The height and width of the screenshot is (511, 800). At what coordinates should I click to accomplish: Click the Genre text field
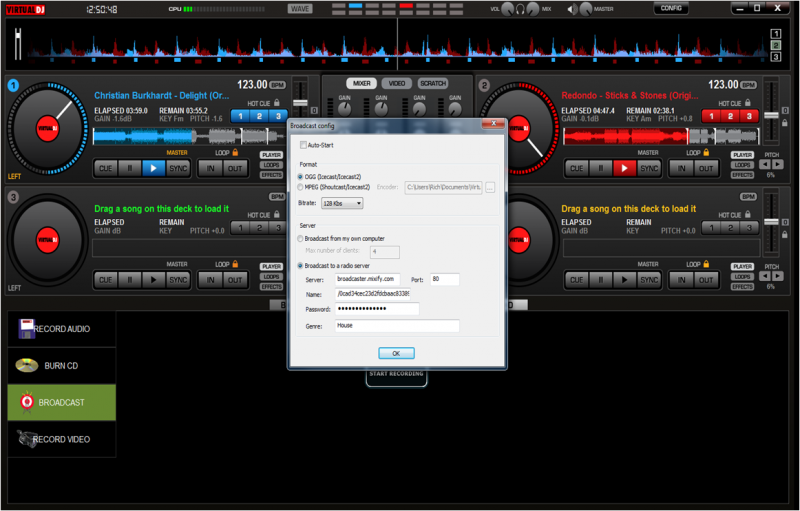[x=397, y=326]
